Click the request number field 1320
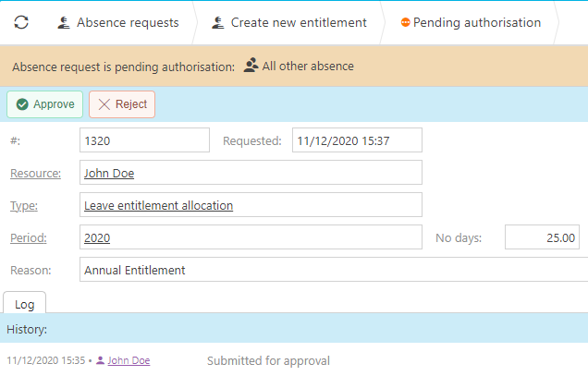Image resolution: width=588 pixels, height=376 pixels. click(145, 140)
